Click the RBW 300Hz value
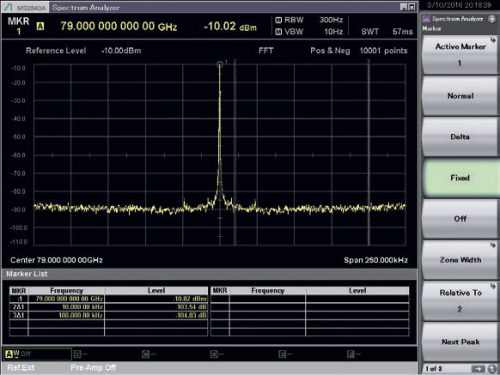The image size is (500, 375). click(331, 20)
